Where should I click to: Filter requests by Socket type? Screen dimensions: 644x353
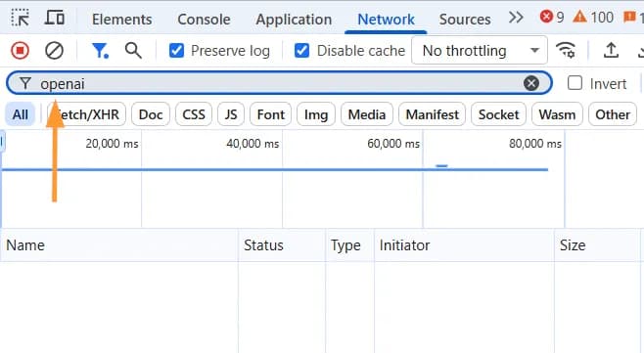tap(498, 114)
